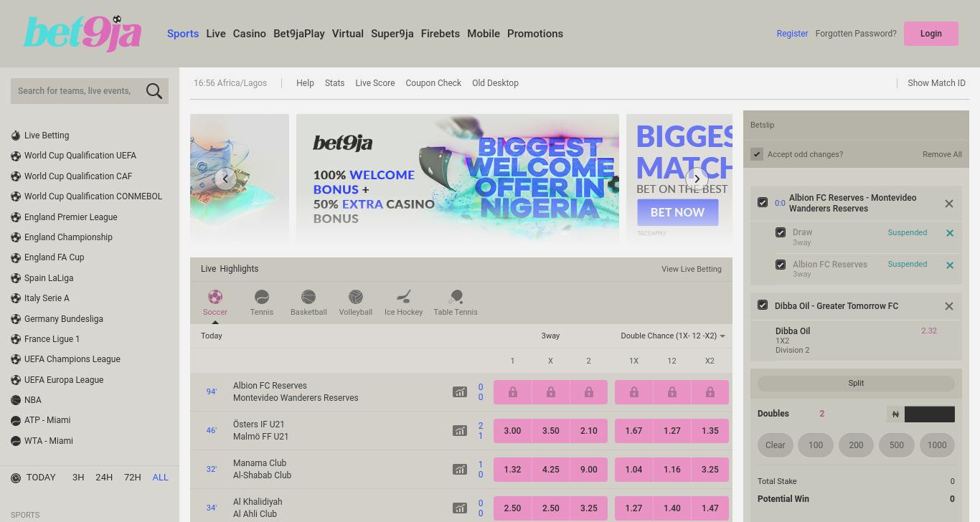Open Show Match ID option
980x522 pixels.
936,83
